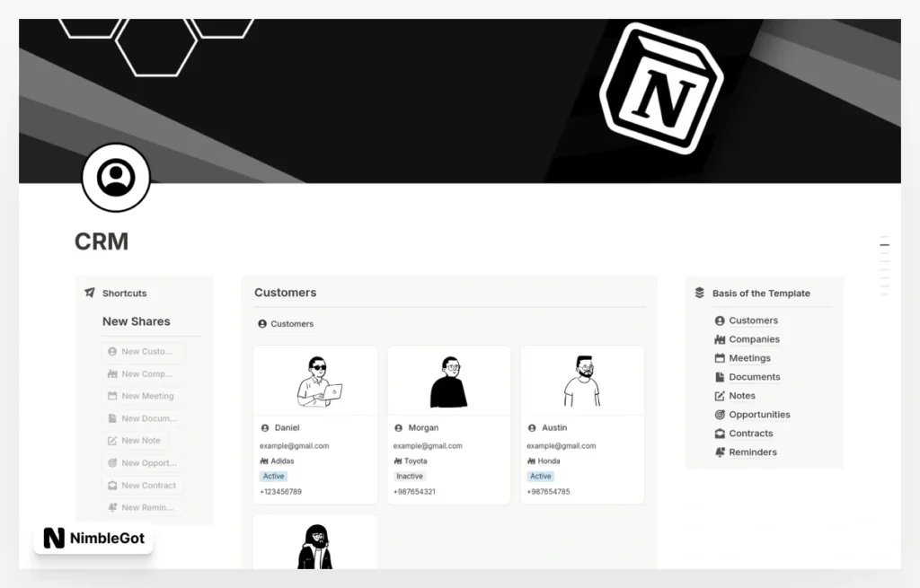Click the New Contract icon
Viewport: 920px width, 588px height.
(x=112, y=486)
